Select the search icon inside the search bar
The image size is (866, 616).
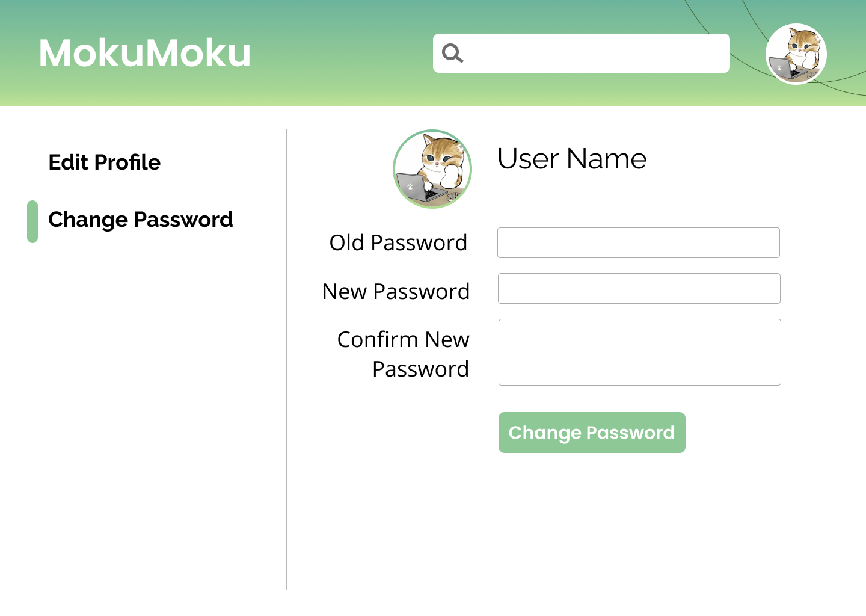pos(452,53)
